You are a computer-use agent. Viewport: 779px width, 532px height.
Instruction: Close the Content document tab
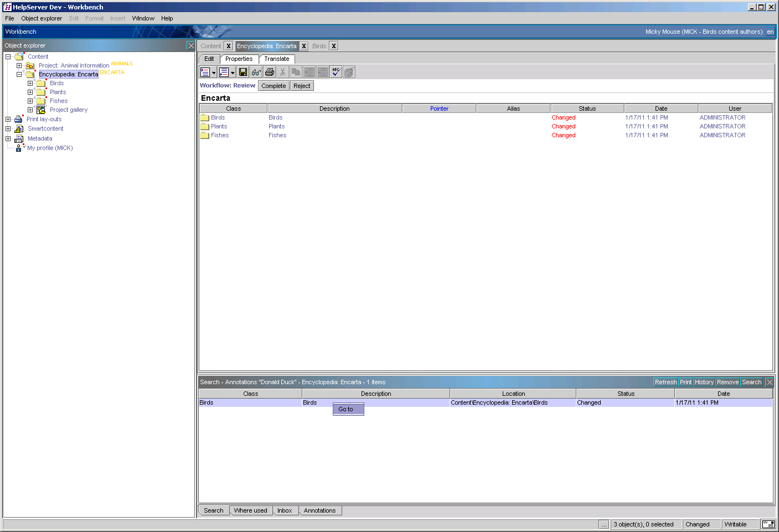point(228,46)
